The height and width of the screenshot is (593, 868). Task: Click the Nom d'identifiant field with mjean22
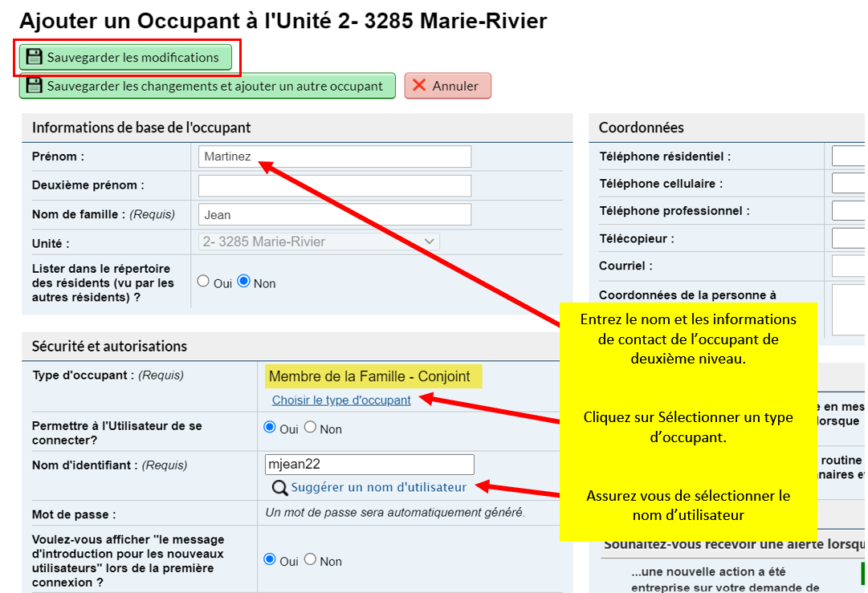point(369,465)
